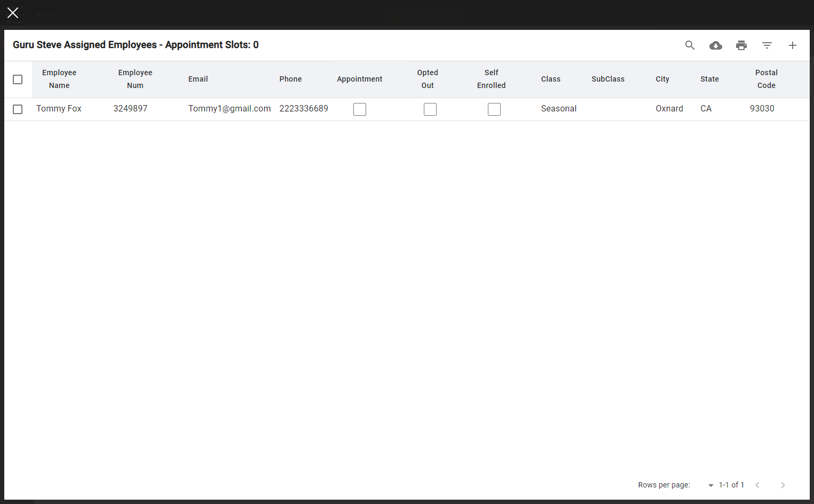This screenshot has height=504, width=814.
Task: Click the Opted Out column header
Action: (x=428, y=79)
